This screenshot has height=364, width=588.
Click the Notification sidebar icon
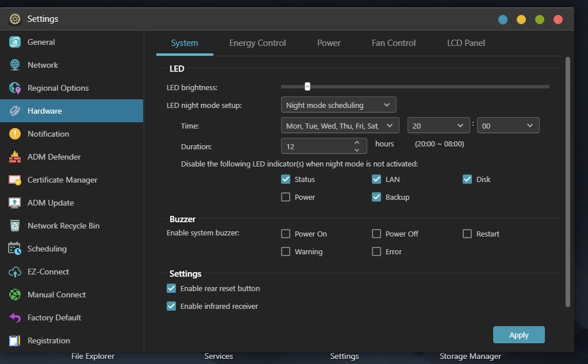(14, 134)
